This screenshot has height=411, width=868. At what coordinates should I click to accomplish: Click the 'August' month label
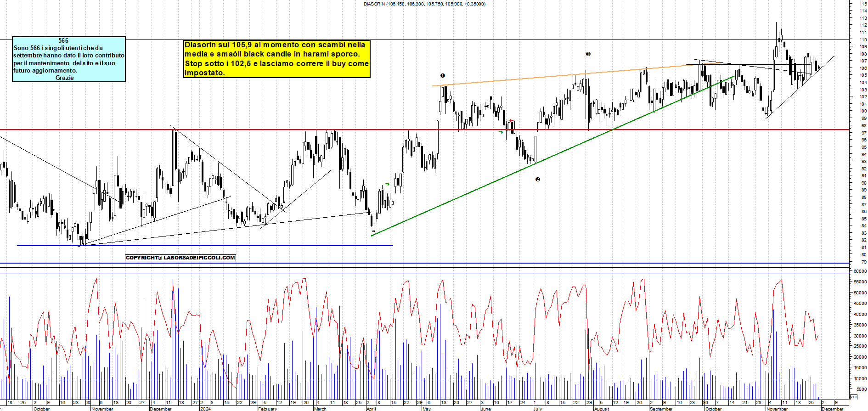click(602, 409)
